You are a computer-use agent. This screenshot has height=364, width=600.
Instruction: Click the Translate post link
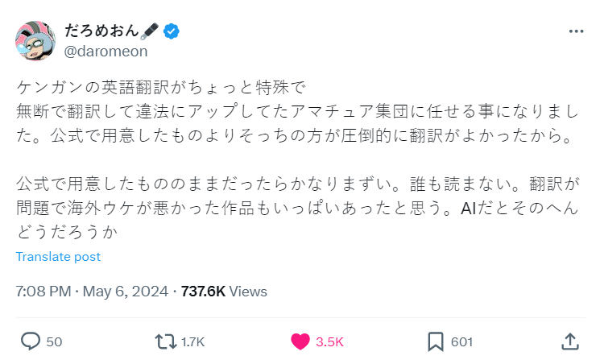click(58, 257)
